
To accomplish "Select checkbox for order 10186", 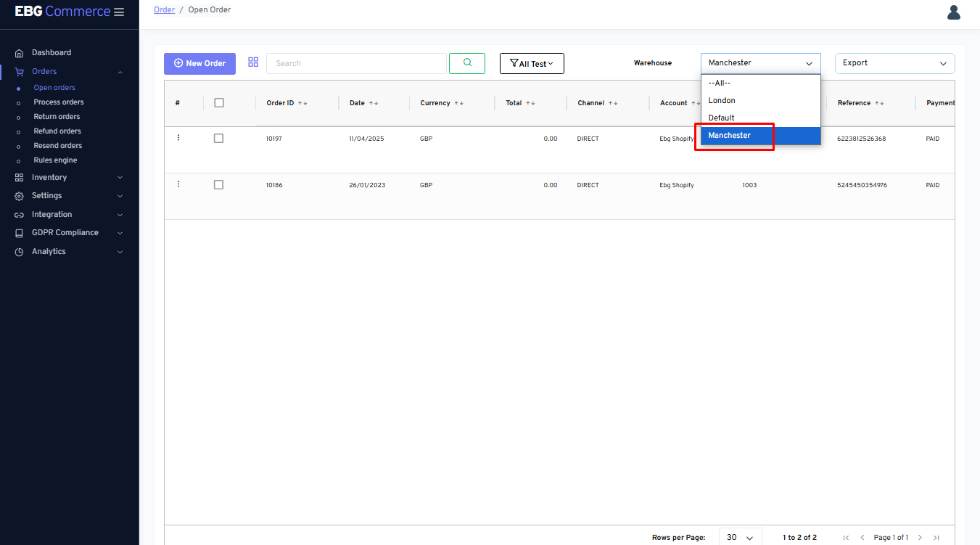I will click(x=219, y=185).
